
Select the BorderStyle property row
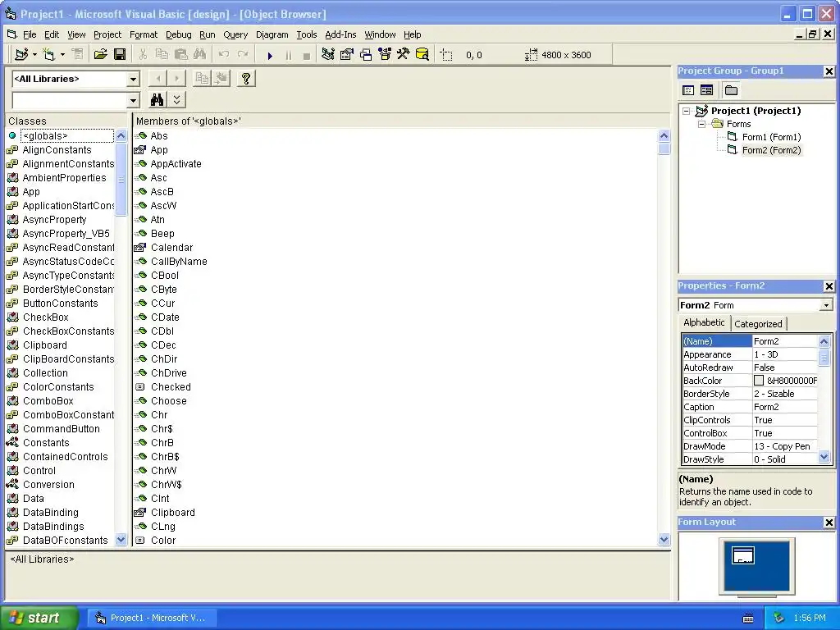point(750,394)
